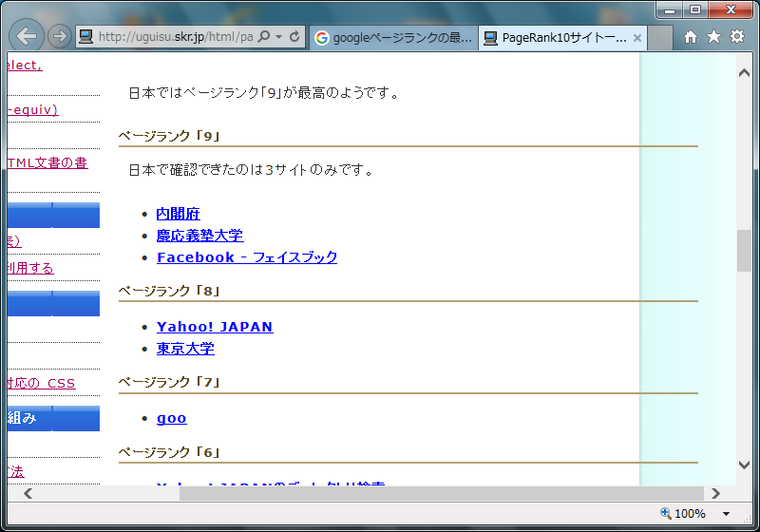Refresh the current page
Image resolution: width=760 pixels, height=532 pixels.
pos(294,36)
